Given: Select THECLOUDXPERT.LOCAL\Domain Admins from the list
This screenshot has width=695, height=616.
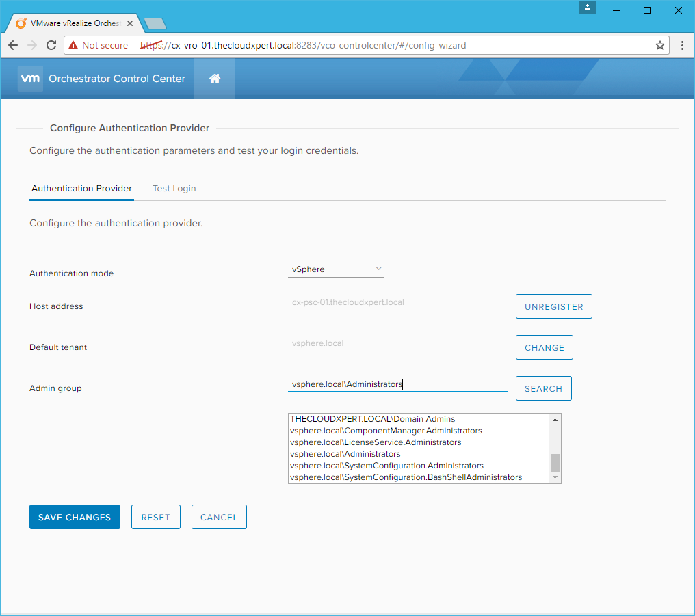Looking at the screenshot, I should [x=372, y=419].
